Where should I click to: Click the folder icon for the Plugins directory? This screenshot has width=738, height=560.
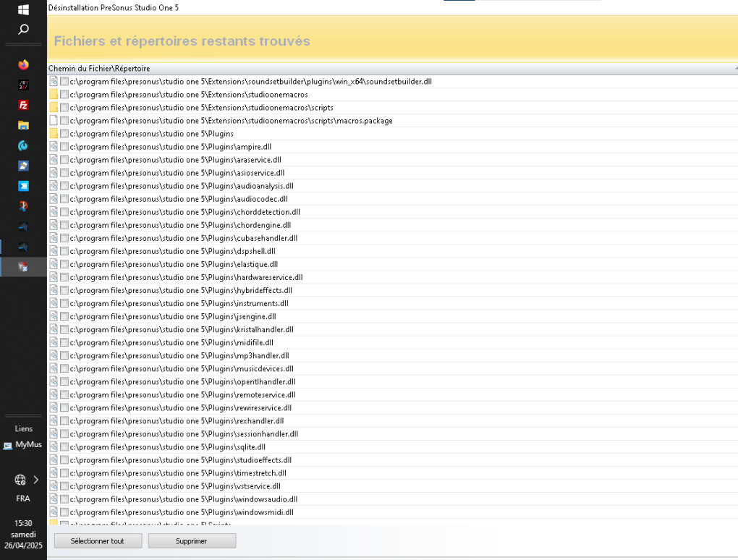(54, 133)
